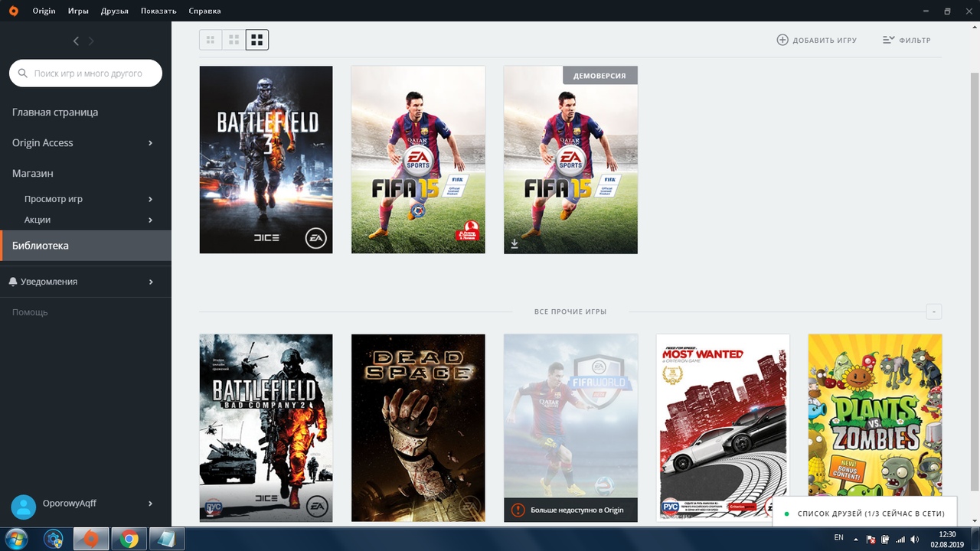This screenshot has height=551, width=980.
Task: Open the Помощь link
Action: 30,312
